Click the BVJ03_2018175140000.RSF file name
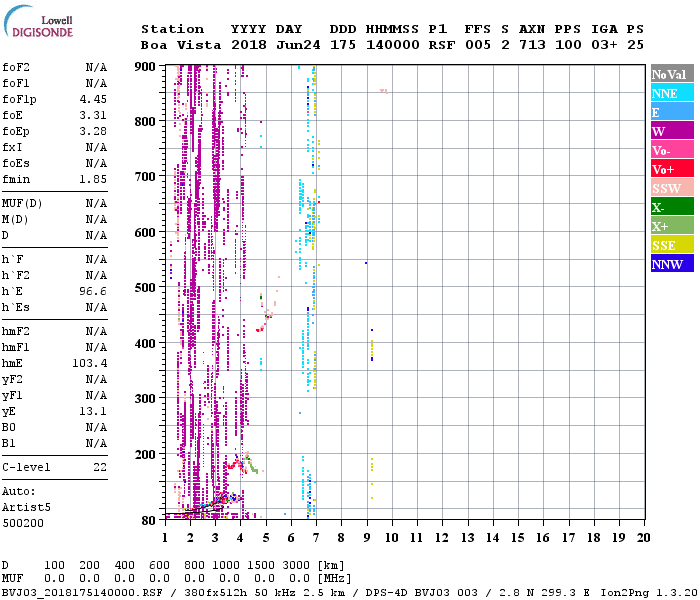The image size is (700, 600). 82,593
